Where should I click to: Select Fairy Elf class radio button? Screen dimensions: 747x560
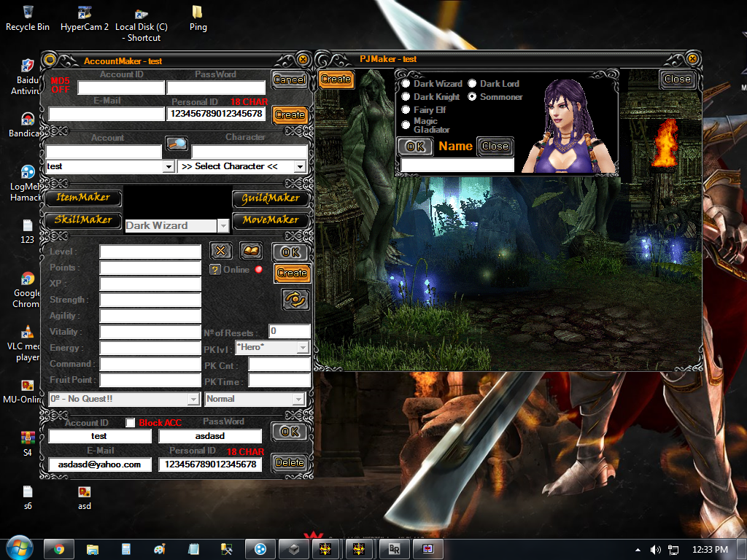[406, 109]
